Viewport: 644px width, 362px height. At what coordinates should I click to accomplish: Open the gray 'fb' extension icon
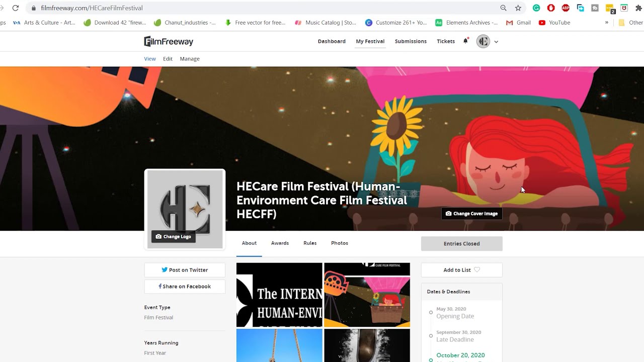click(x=595, y=8)
